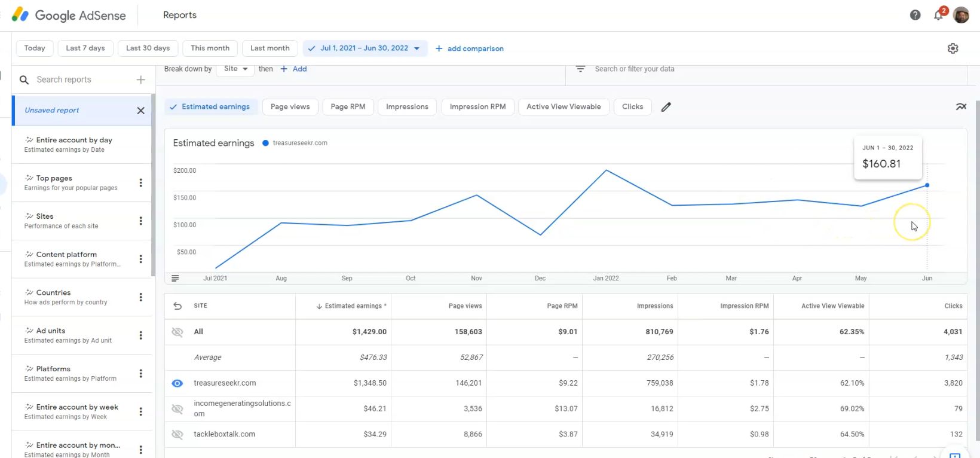
Task: Show incomegeneratingsolutions.com on chart
Action: pos(177,409)
